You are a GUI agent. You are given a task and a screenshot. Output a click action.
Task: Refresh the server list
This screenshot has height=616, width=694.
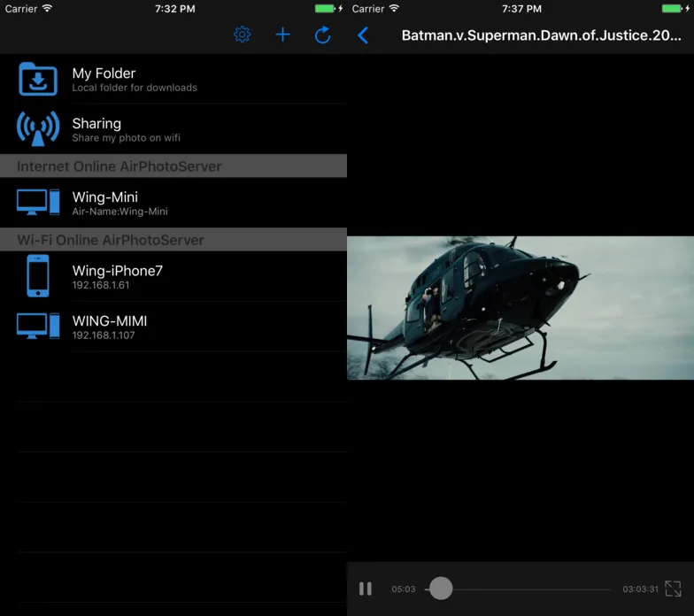pos(323,35)
